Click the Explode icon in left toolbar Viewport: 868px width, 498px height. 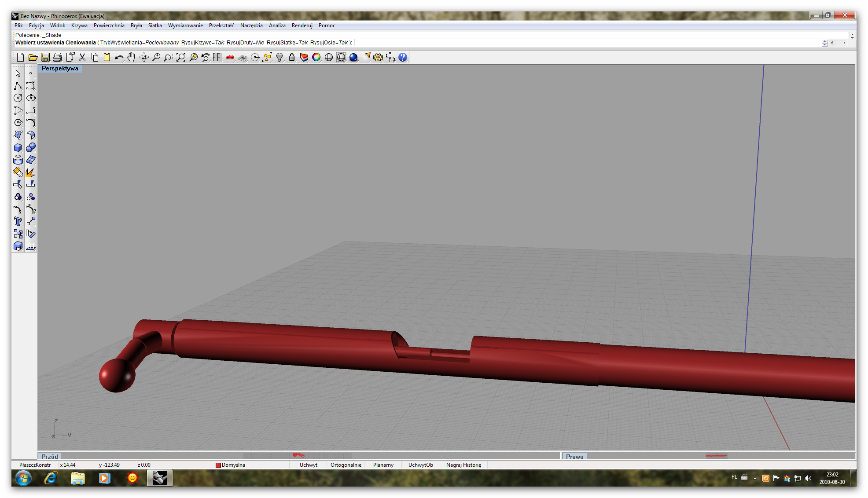point(31,172)
